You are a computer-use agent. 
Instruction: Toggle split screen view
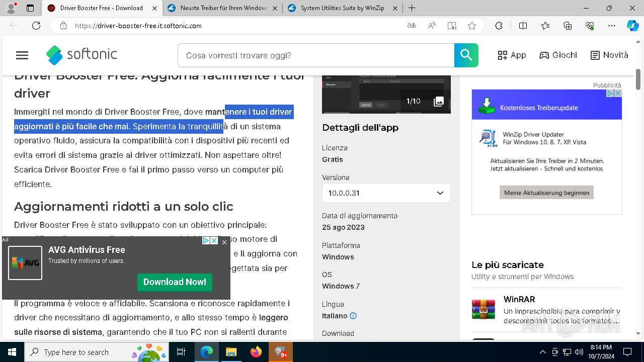[523, 26]
